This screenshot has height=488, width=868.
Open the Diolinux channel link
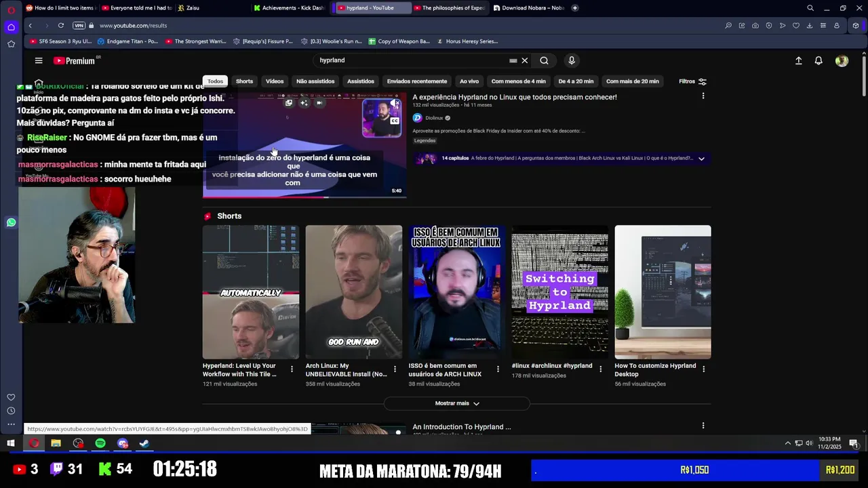point(434,118)
